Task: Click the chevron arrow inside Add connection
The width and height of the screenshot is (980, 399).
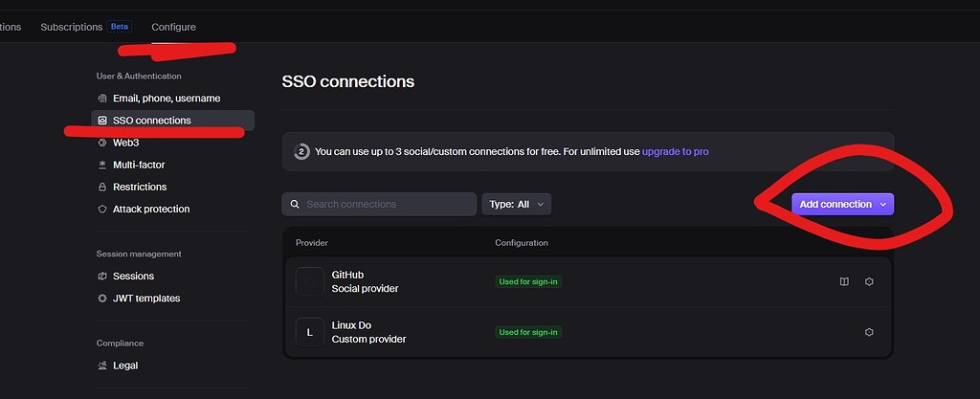Action: 883,204
